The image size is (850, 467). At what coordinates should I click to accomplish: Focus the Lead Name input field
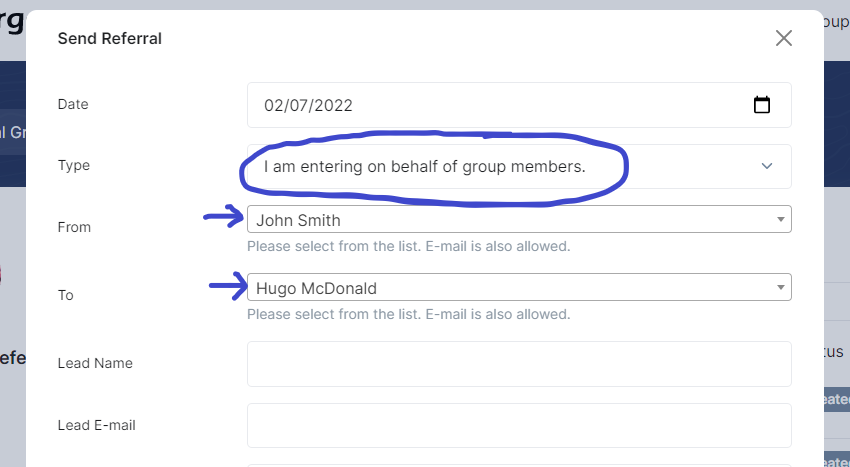coord(519,363)
